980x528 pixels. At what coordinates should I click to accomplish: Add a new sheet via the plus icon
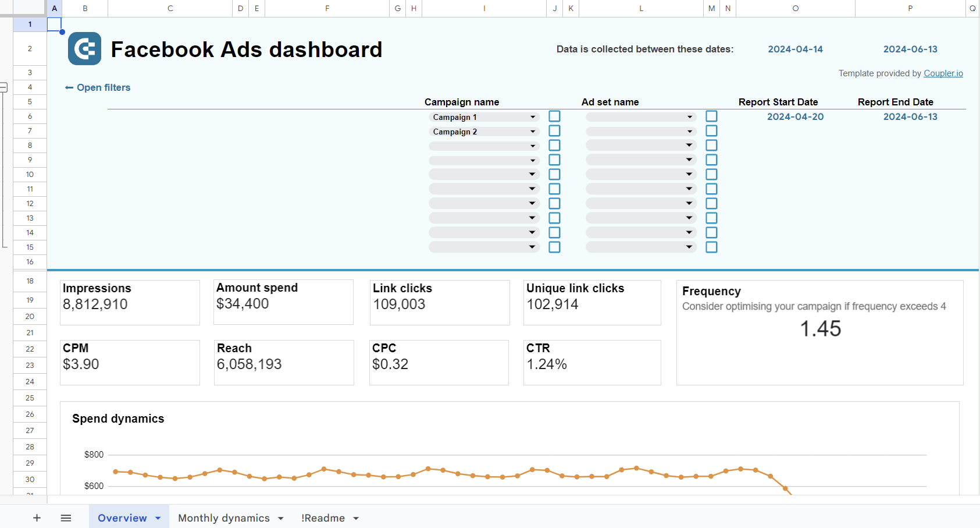37,518
